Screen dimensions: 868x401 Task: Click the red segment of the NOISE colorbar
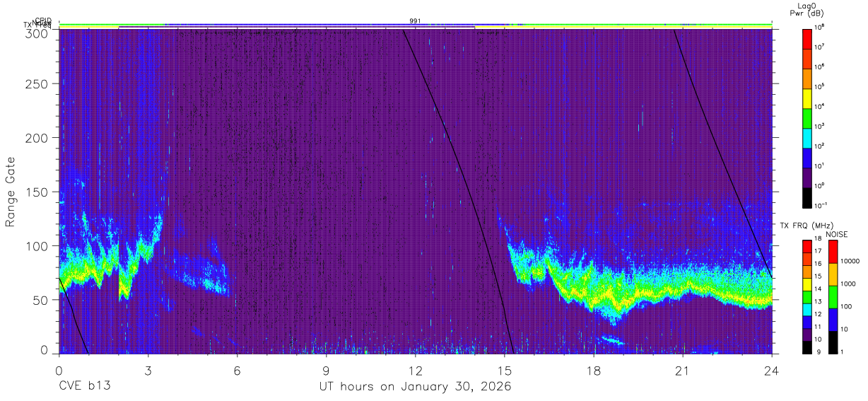tap(833, 252)
